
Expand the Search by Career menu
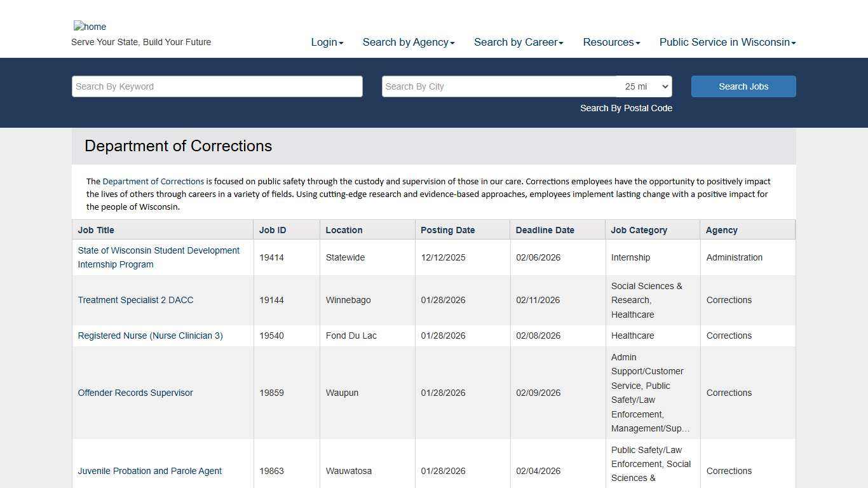pyautogui.click(x=518, y=42)
